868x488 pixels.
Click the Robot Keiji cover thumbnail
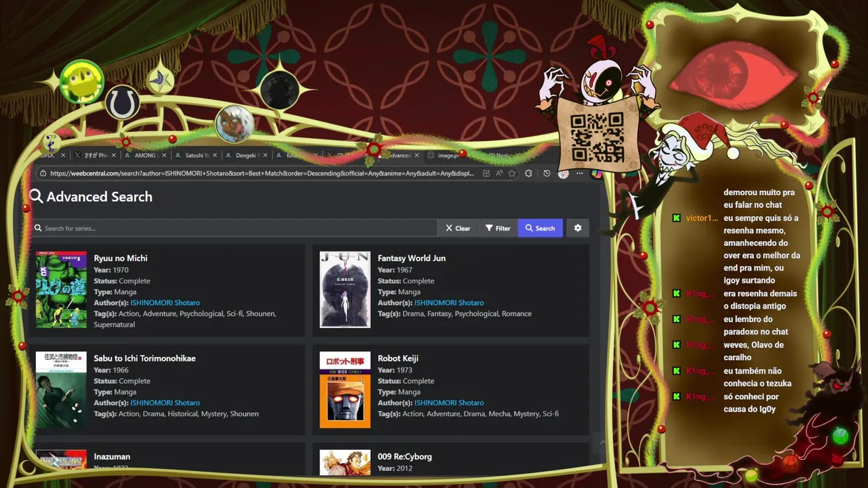coord(345,390)
